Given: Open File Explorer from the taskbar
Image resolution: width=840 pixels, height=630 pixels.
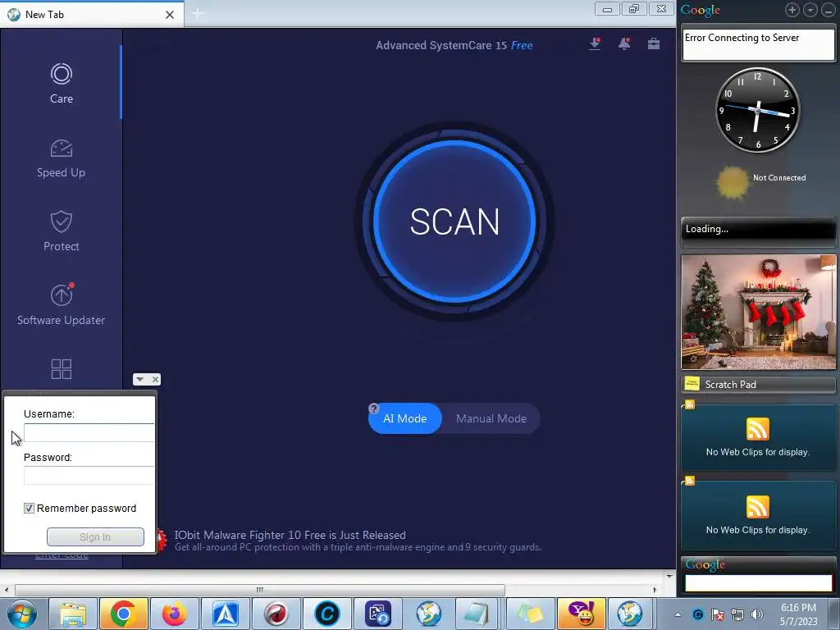Looking at the screenshot, I should (73, 614).
